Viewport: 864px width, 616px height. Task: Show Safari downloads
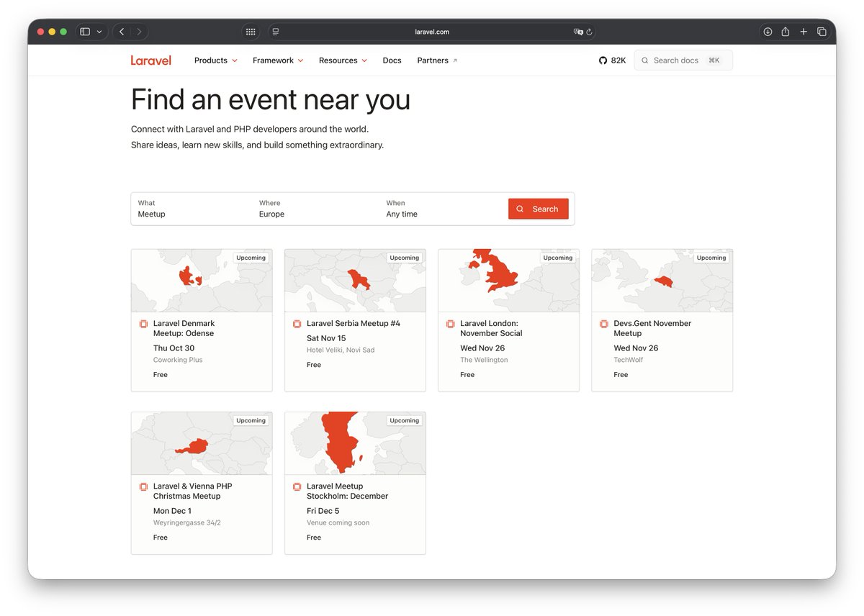click(768, 32)
